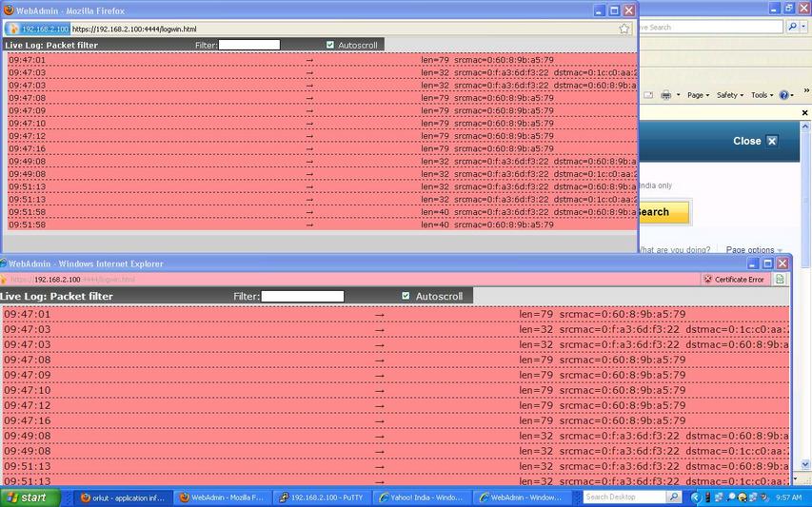
Task: Open the Page menu in background IE window
Action: pyautogui.click(x=698, y=95)
